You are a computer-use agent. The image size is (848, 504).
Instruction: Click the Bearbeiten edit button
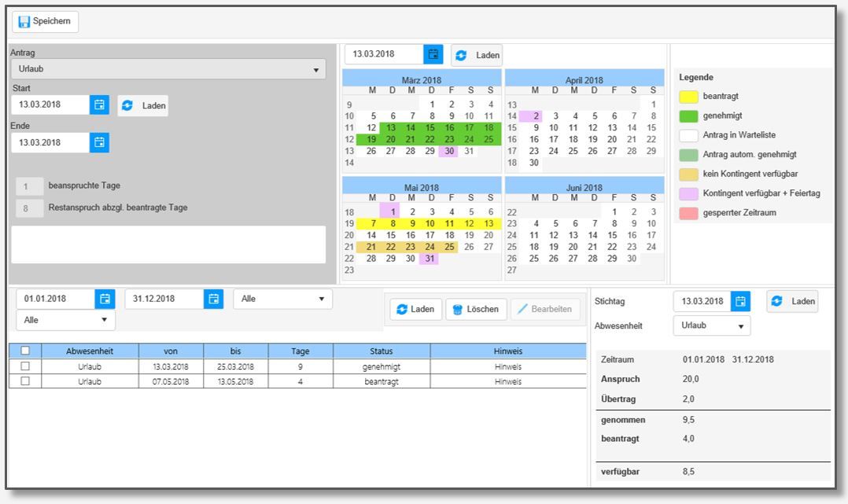click(x=545, y=309)
